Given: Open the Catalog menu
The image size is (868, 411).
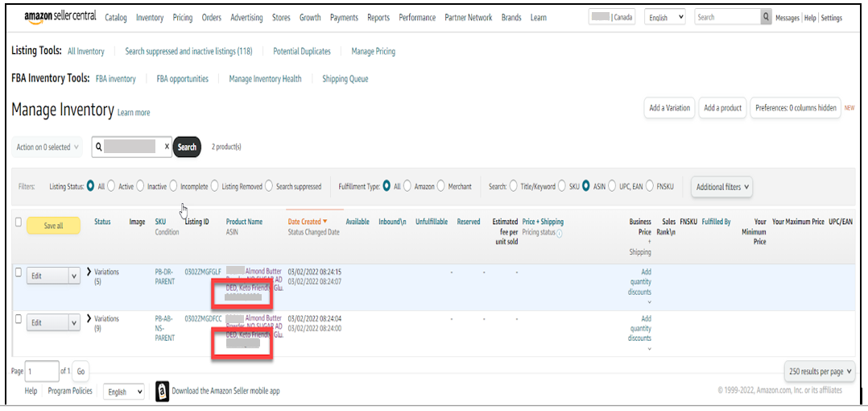Looking at the screenshot, I should (116, 18).
